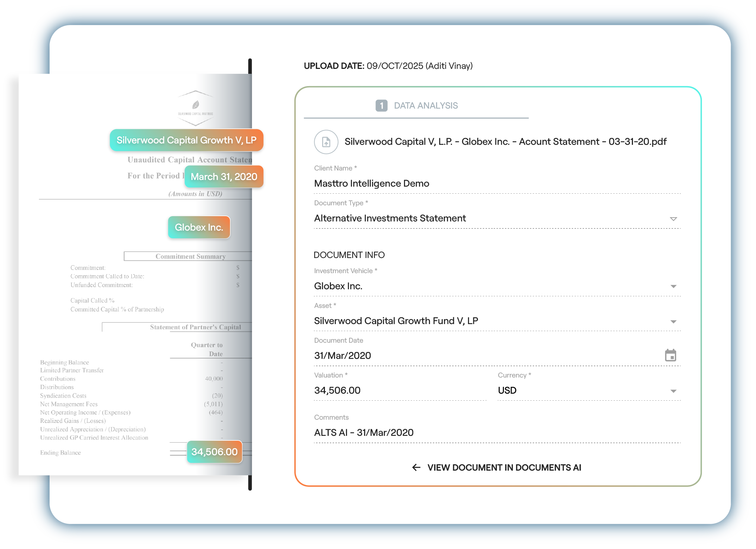The width and height of the screenshot is (756, 549).
Task: Click the Silverwood Capital Growth V highlight
Action: pyautogui.click(x=186, y=140)
